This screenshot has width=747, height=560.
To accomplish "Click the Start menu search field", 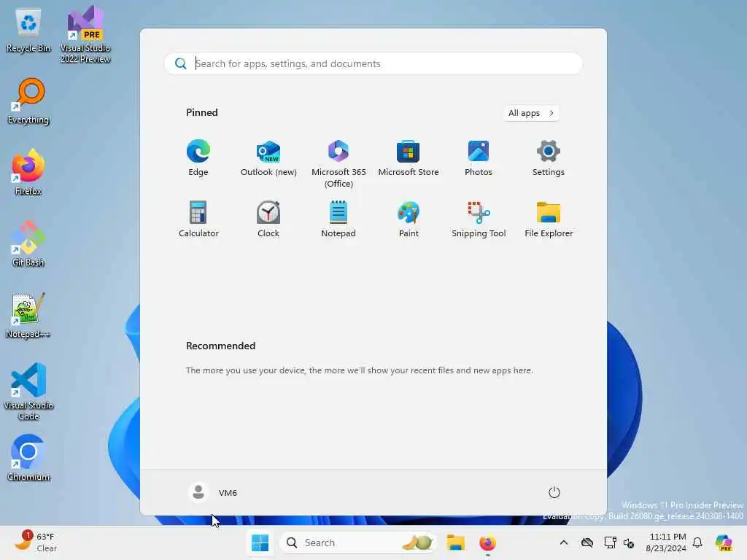I will (373, 63).
